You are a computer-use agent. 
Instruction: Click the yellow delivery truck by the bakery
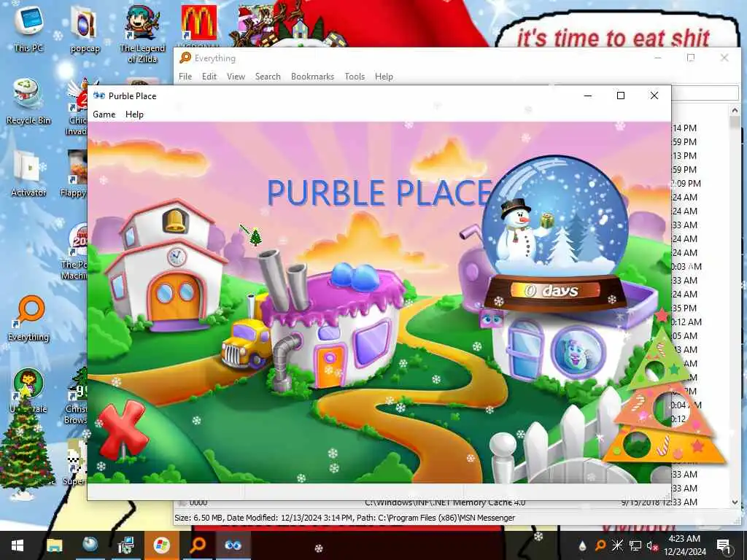[245, 344]
